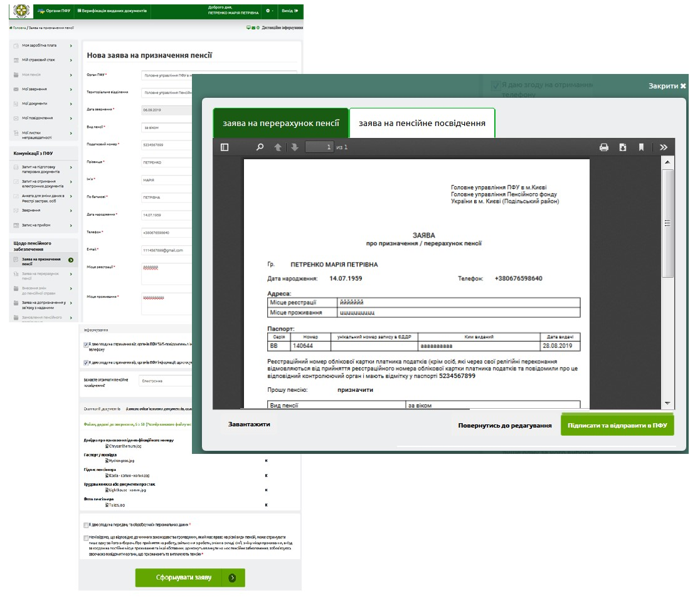Download the PDF using toolbar save icon
Viewport: 700px width, 605px height.
pyautogui.click(x=623, y=147)
